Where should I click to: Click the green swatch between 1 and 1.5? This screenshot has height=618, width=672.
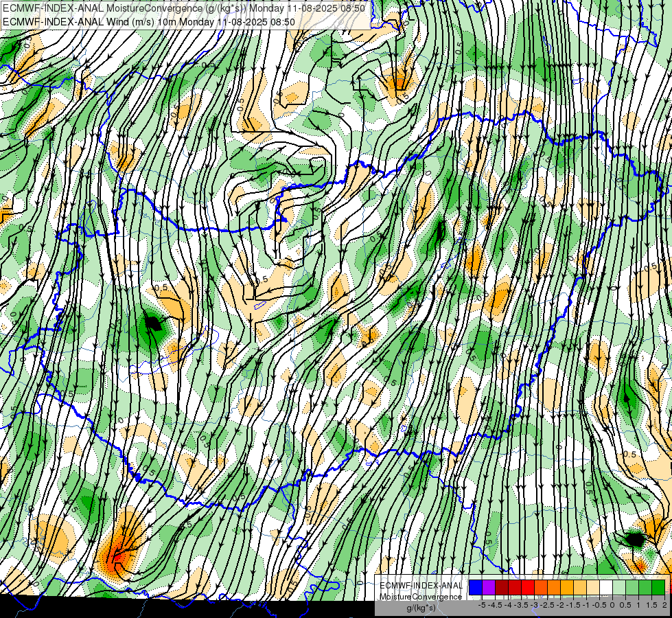(645, 587)
